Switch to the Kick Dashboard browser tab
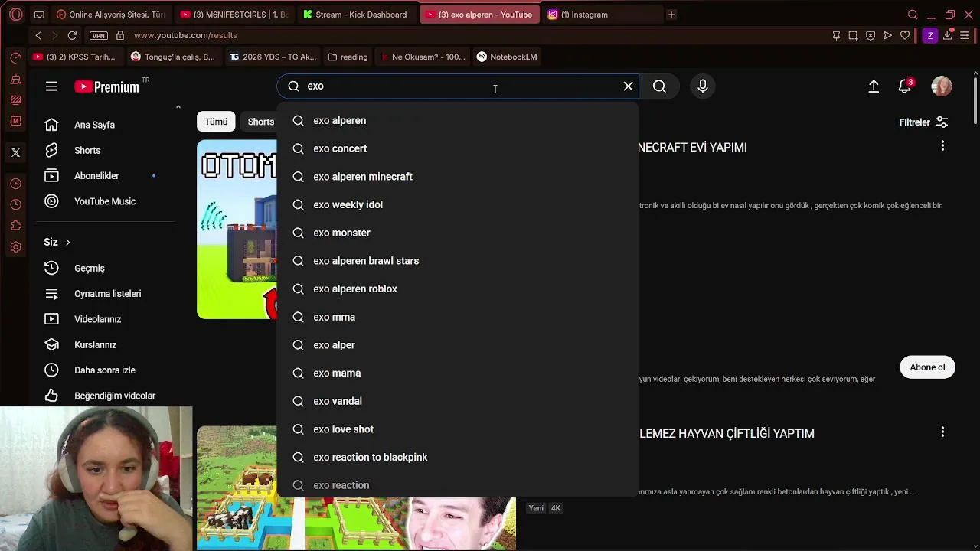 (355, 15)
